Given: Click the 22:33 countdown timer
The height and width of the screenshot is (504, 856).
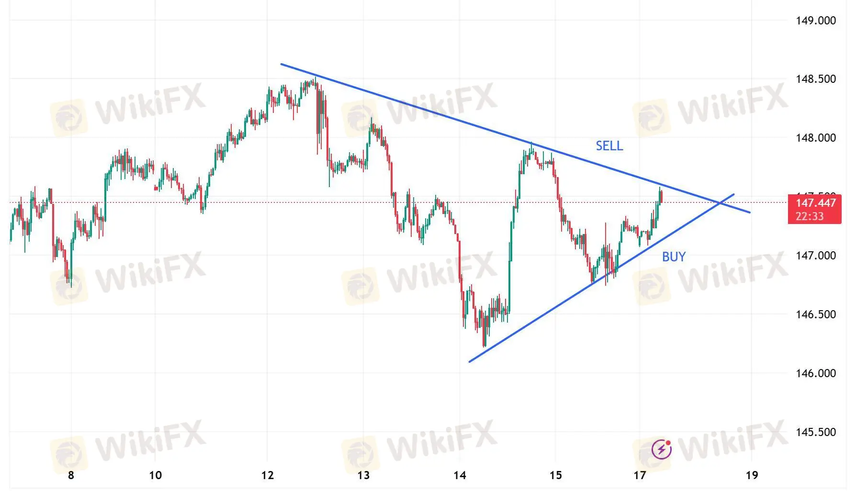Looking at the screenshot, I should [x=810, y=216].
